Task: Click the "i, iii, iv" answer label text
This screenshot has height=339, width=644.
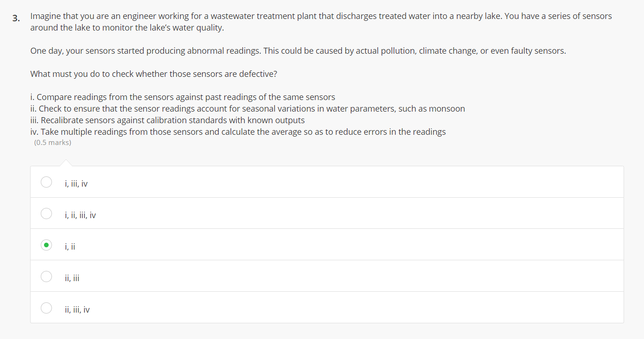Action: [76, 184]
